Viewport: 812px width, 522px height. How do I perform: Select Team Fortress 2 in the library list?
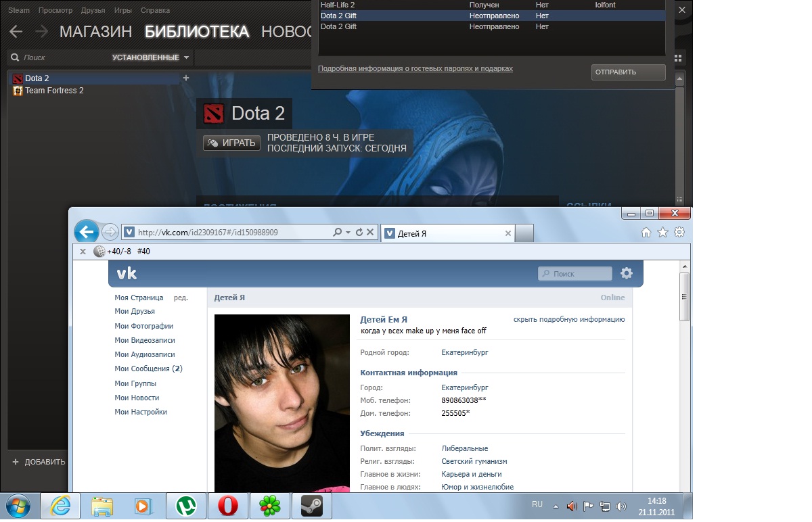54,91
